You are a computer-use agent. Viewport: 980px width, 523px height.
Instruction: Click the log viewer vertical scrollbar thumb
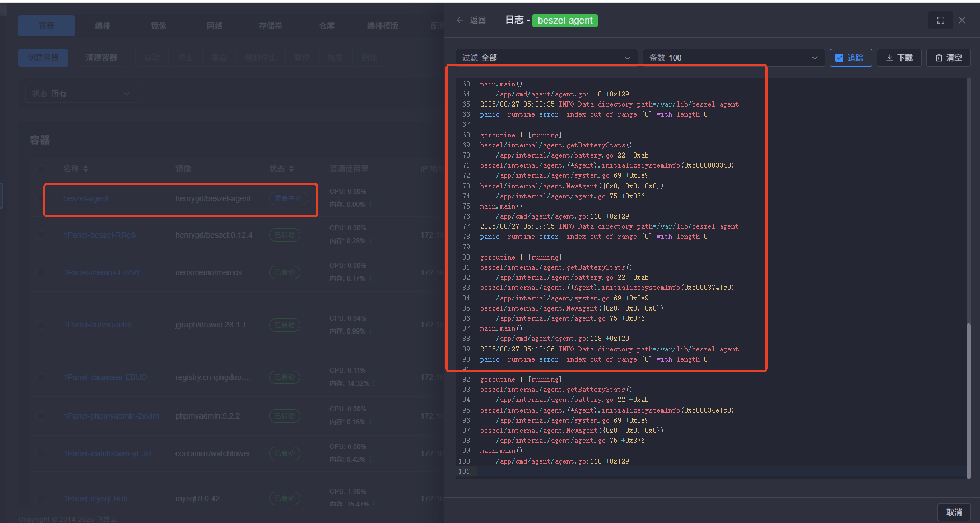coord(968,400)
